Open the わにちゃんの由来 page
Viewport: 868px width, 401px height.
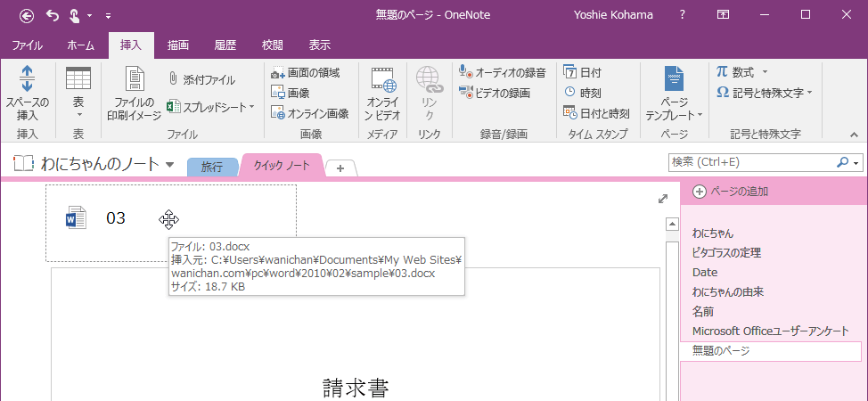coord(728,292)
